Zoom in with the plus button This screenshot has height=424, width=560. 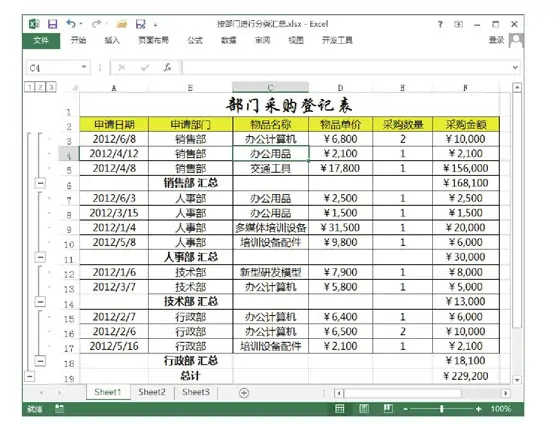(x=479, y=409)
